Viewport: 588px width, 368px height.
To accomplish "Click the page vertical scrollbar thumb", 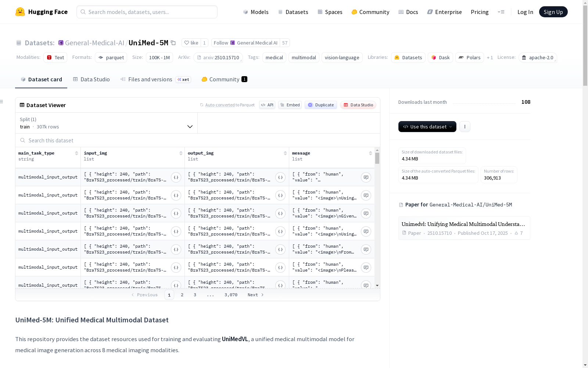I will [585, 46].
